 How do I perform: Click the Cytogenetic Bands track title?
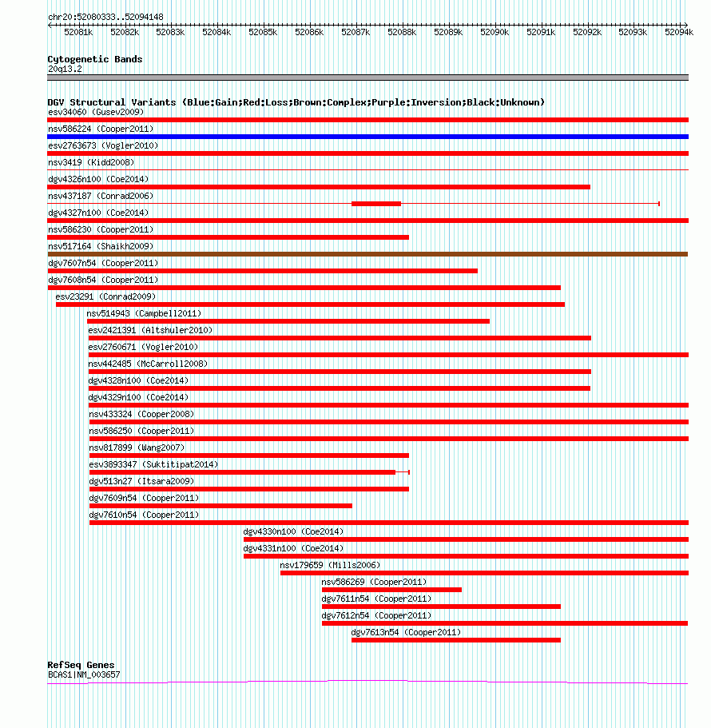point(95,59)
